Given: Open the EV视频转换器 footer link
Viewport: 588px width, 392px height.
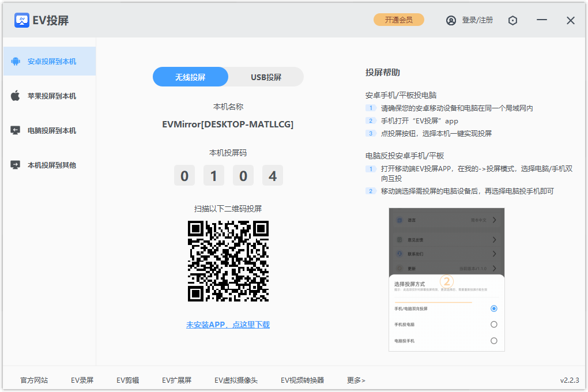Looking at the screenshot, I should (x=302, y=380).
